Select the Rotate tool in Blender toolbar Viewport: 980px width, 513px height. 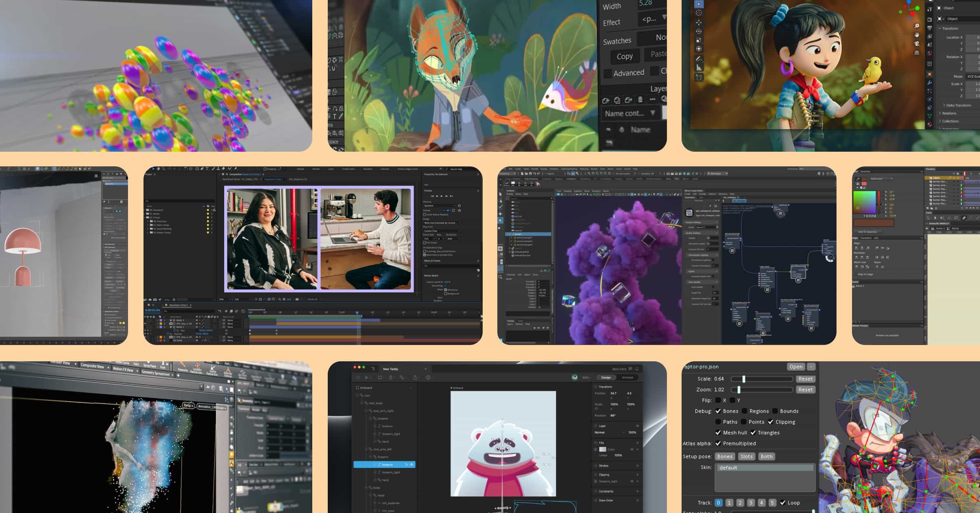[x=699, y=31]
